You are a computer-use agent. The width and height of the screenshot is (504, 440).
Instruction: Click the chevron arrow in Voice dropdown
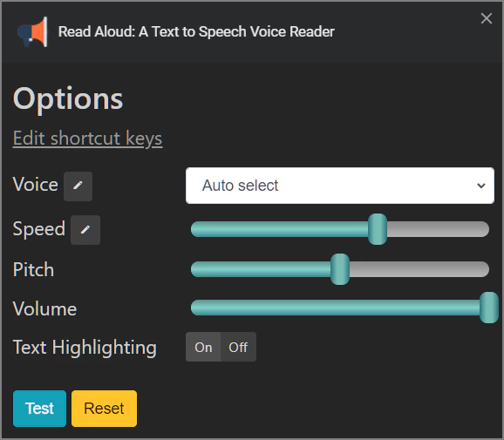coord(480,186)
